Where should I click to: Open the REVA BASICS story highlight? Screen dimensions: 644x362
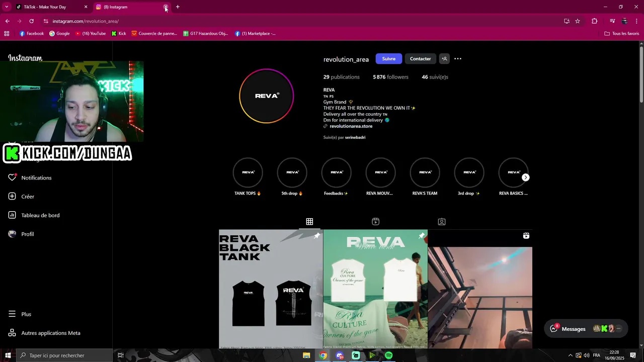(513, 177)
